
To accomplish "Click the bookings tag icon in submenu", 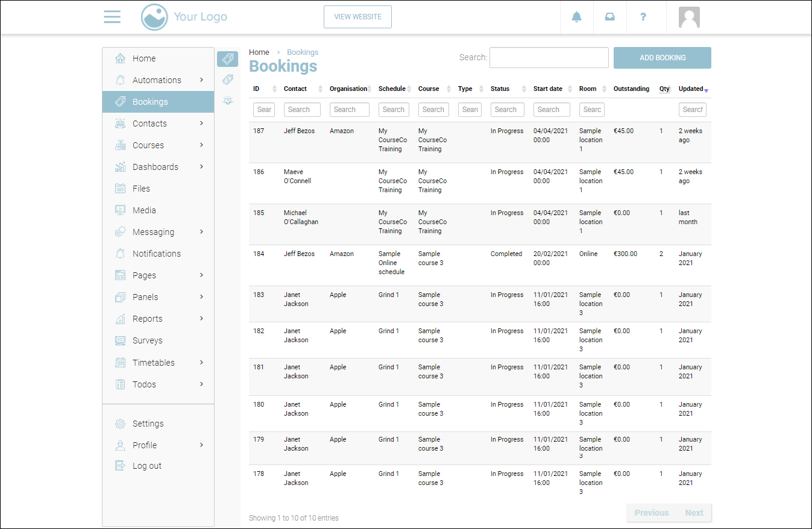I will coord(227,59).
